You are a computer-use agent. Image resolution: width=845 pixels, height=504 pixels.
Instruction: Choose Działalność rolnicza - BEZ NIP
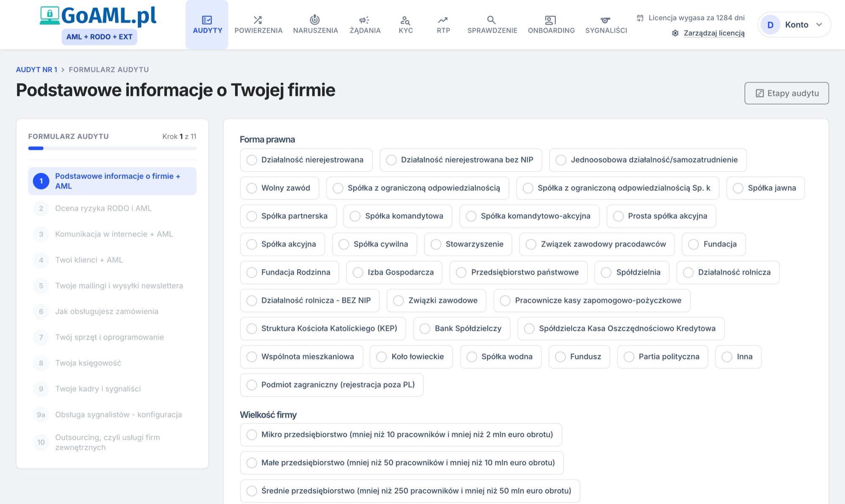pyautogui.click(x=310, y=301)
